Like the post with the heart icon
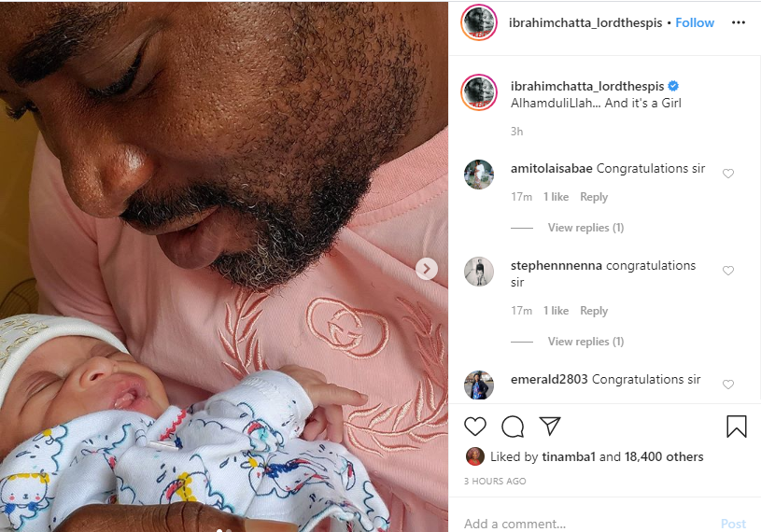Screen dimensions: 761x532 (x=474, y=427)
